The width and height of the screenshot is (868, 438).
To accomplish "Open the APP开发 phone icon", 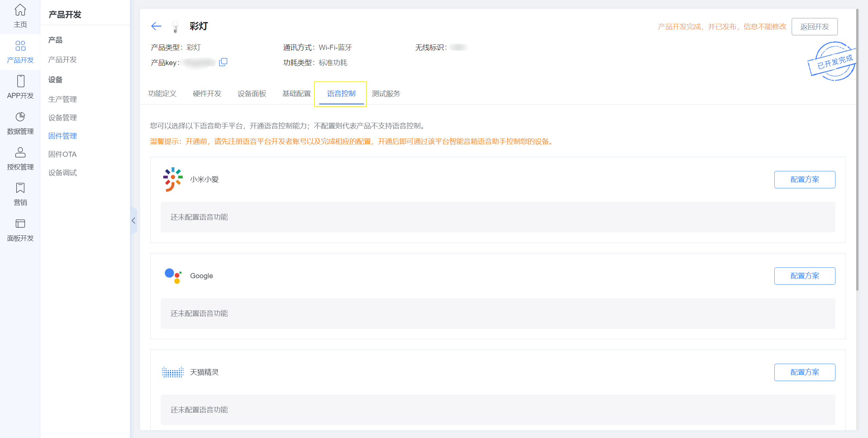I will point(20,81).
